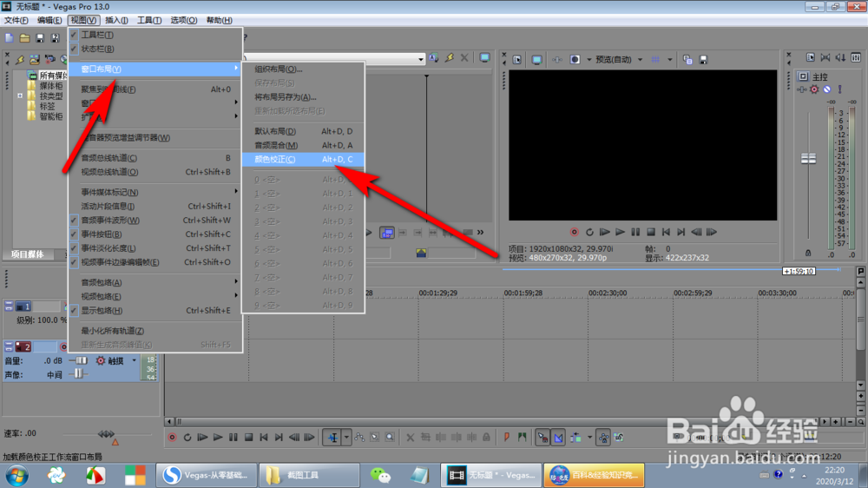Click the lock icon under master fader
Screen dimensions: 868x488
coord(808,254)
